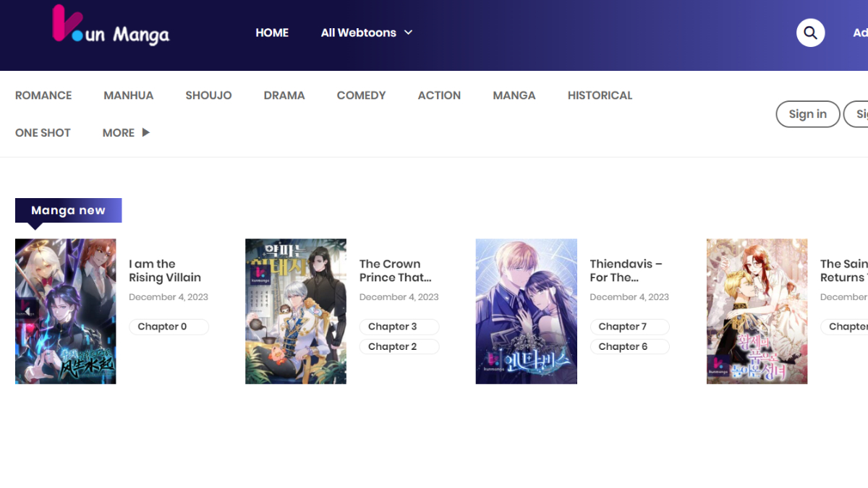Open the MANHUA category

pyautogui.click(x=128, y=95)
